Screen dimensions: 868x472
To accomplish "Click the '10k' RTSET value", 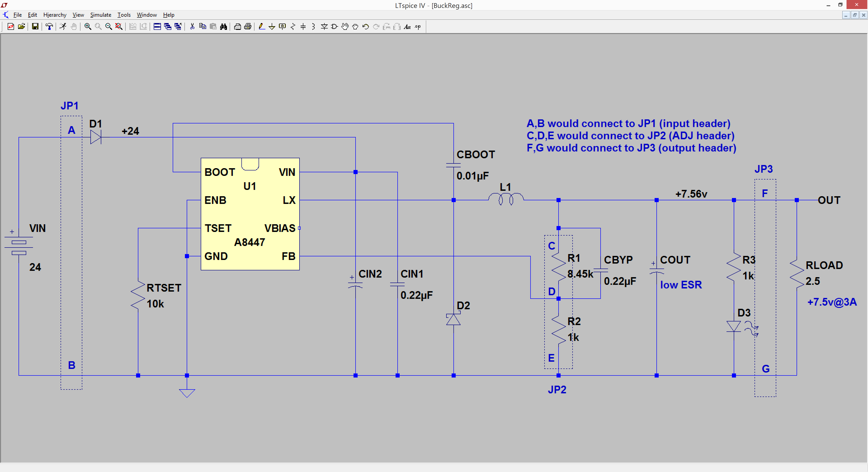I will pos(155,304).
